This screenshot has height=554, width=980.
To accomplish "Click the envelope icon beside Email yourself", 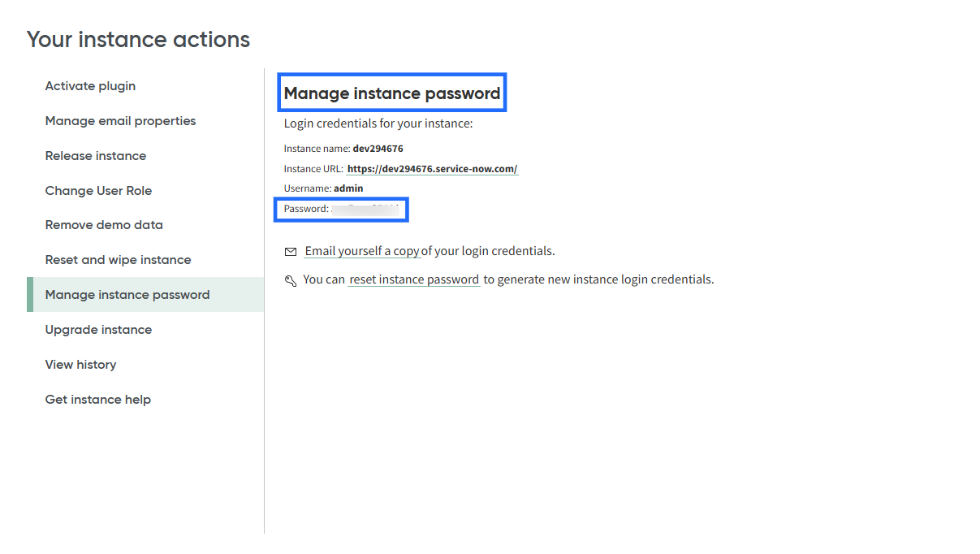I will click(x=291, y=251).
